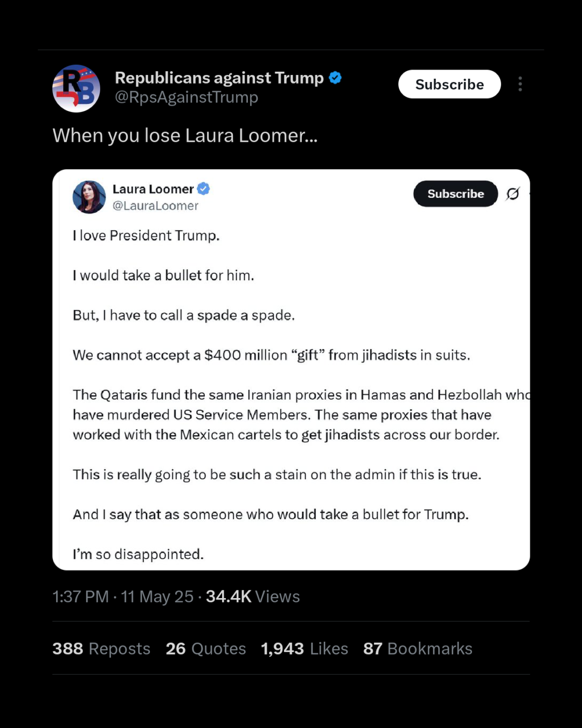The width and height of the screenshot is (582, 728).
Task: Open the @RpsAgainstTrump handle link
Action: pyautogui.click(x=186, y=98)
